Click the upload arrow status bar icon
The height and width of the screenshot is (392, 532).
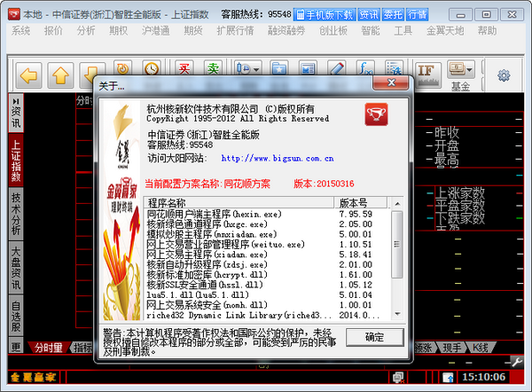448,378
